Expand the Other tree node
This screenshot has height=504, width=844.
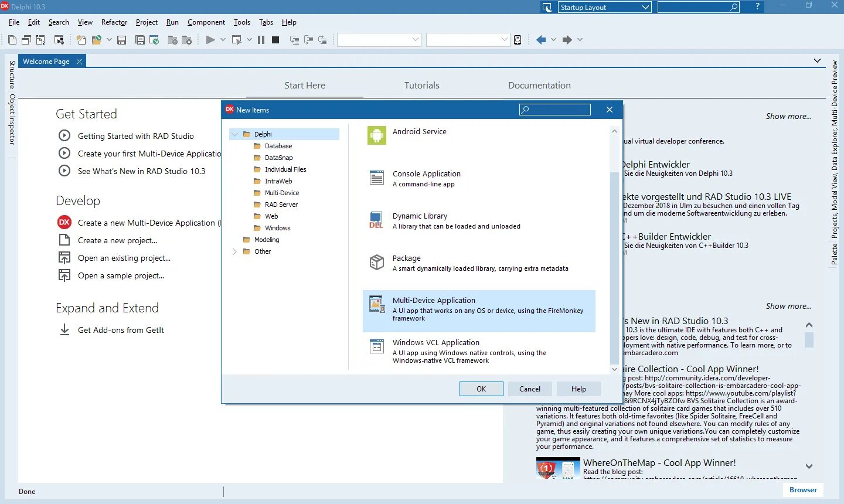click(x=235, y=251)
